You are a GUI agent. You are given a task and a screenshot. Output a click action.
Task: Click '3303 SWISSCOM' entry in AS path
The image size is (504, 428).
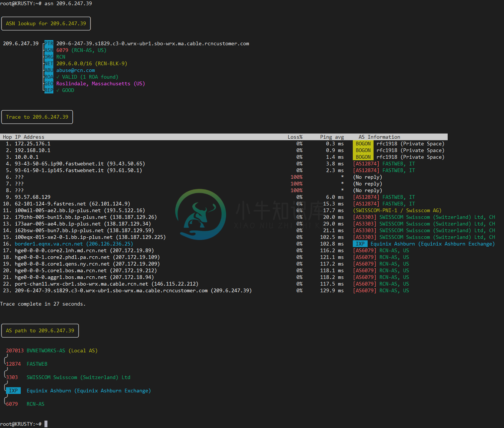click(68, 377)
